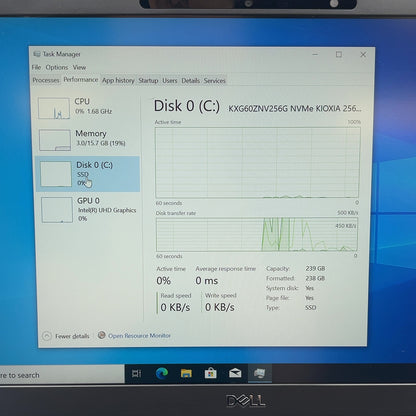Open the Options menu

(57, 67)
